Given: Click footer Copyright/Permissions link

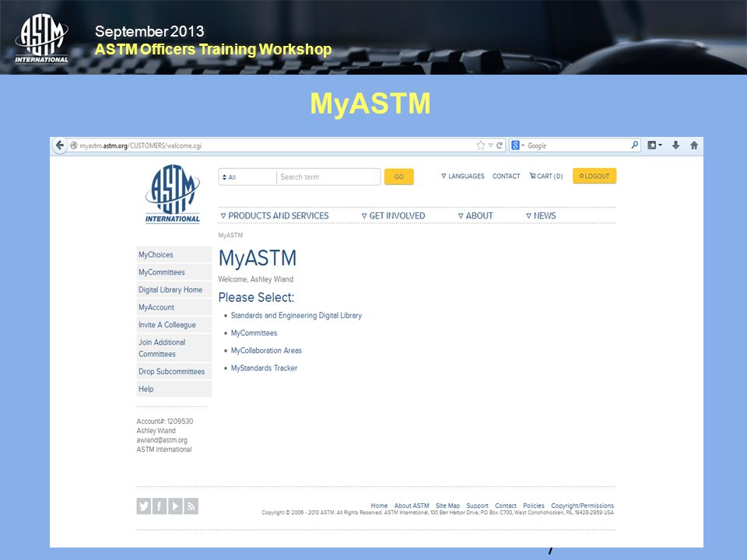Looking at the screenshot, I should (582, 506).
